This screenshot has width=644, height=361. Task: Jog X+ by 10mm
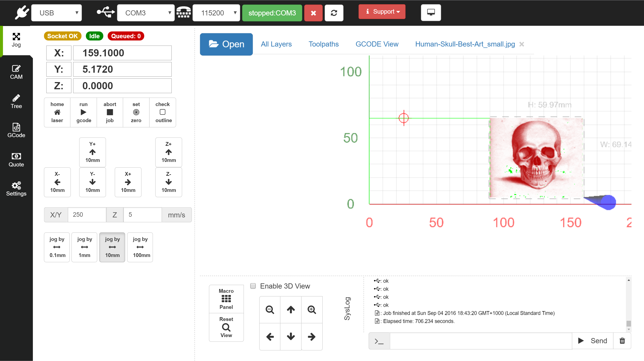point(128,182)
